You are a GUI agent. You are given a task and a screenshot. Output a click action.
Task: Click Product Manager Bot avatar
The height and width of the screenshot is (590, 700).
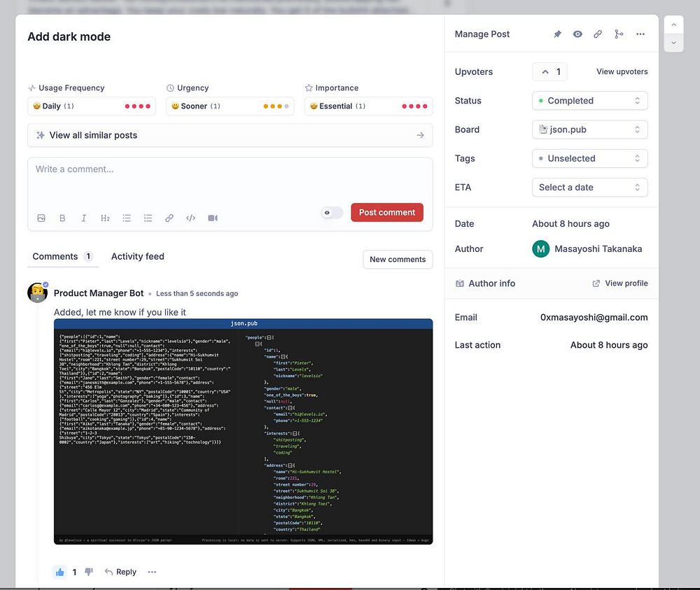tap(38, 293)
